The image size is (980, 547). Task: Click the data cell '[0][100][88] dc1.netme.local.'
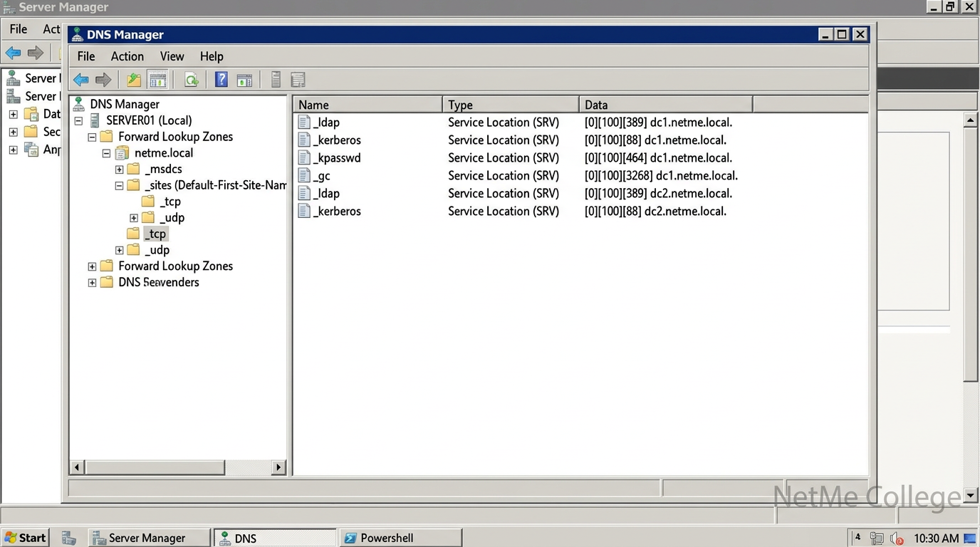[655, 140]
